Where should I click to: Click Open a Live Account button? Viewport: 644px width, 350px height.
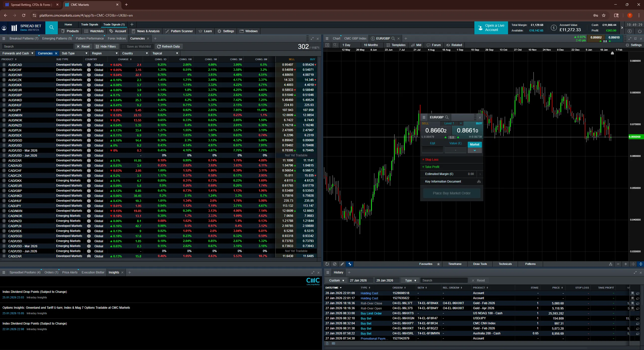(491, 28)
